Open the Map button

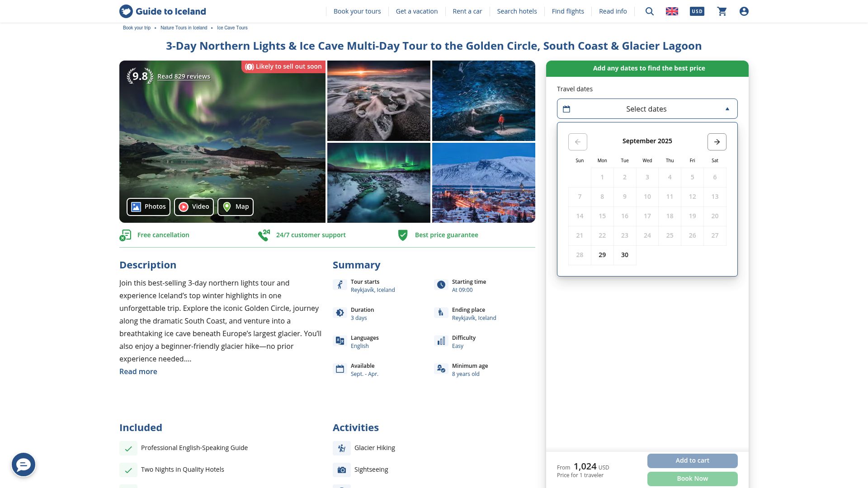pyautogui.click(x=236, y=207)
